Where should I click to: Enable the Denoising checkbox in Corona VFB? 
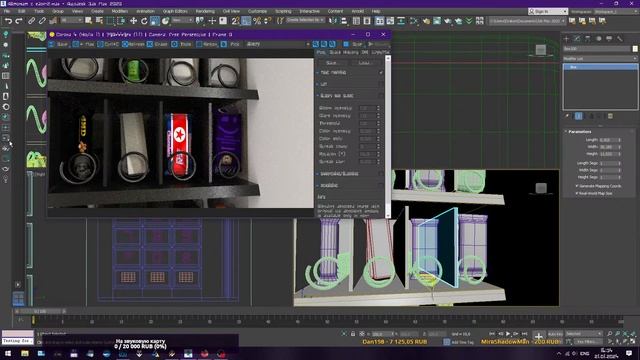click(381, 185)
